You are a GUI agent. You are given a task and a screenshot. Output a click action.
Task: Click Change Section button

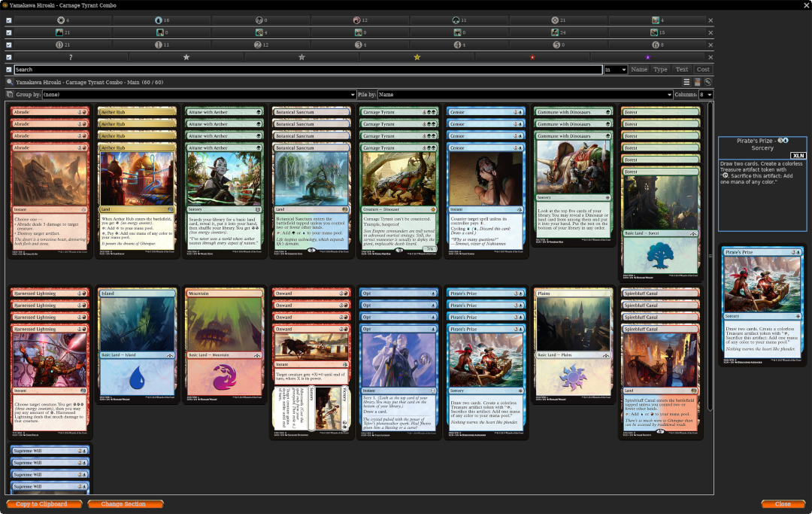tap(126, 503)
